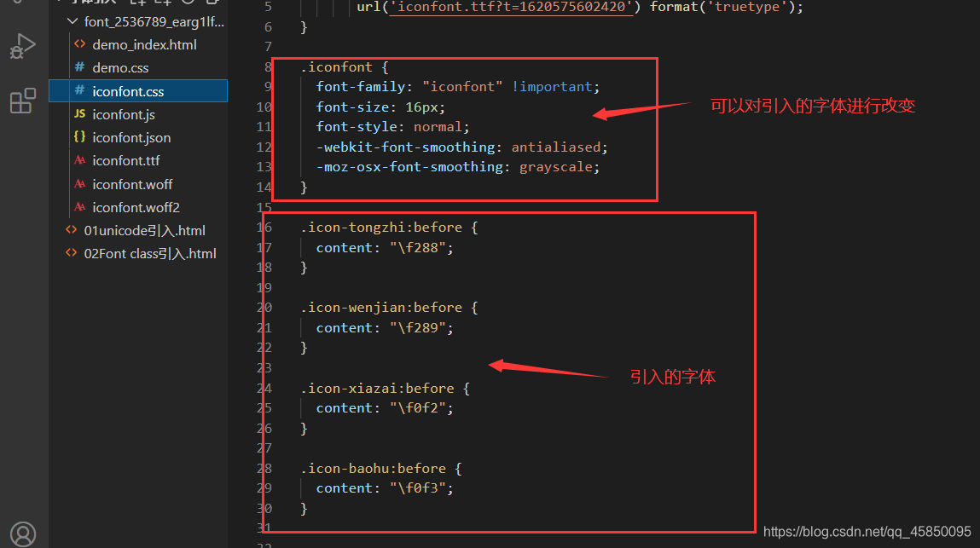Click the grayscale value on line 13
The height and width of the screenshot is (548, 980).
tap(556, 167)
